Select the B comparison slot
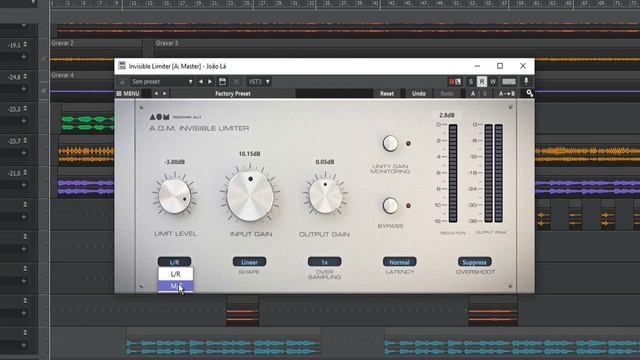The image size is (640, 360). 485,93
